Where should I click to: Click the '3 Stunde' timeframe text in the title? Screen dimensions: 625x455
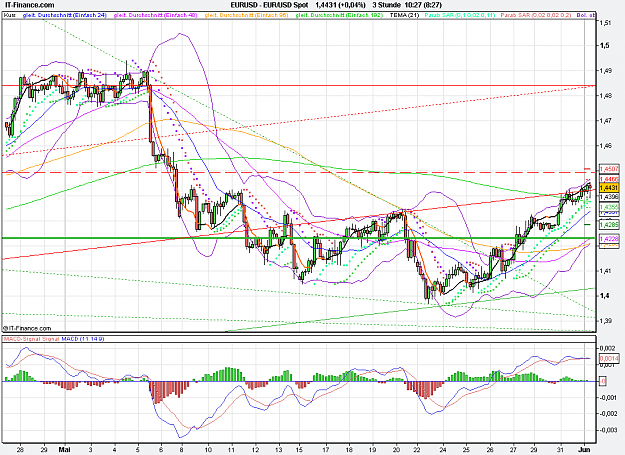point(387,5)
